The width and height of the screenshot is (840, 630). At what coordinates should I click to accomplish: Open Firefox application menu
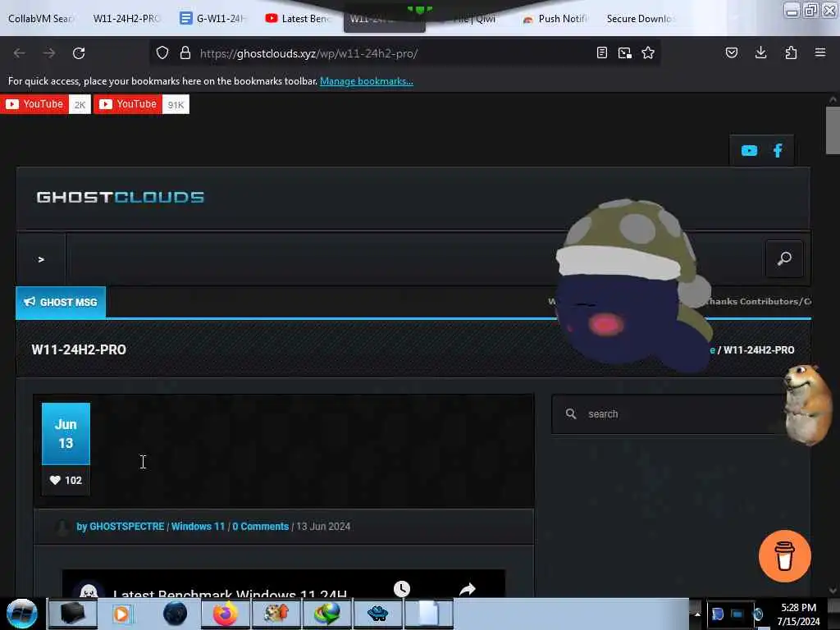tap(819, 52)
